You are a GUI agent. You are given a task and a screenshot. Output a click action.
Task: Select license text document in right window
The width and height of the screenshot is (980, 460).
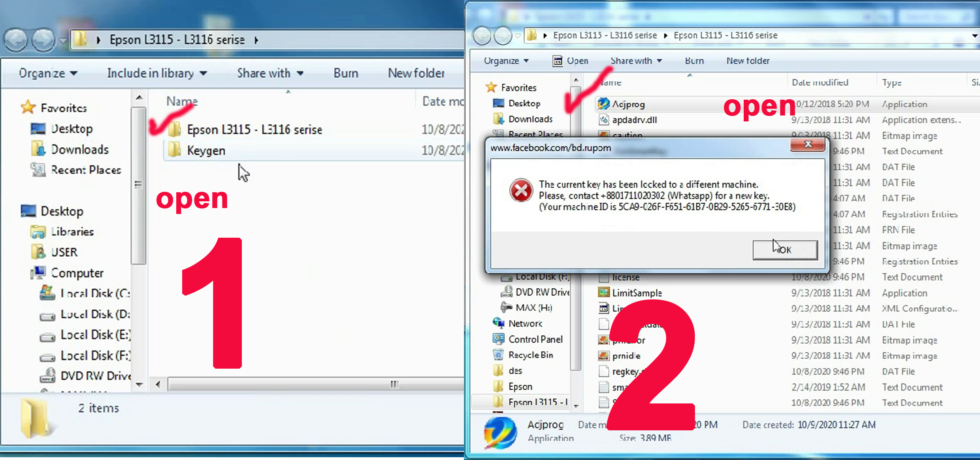point(619,277)
